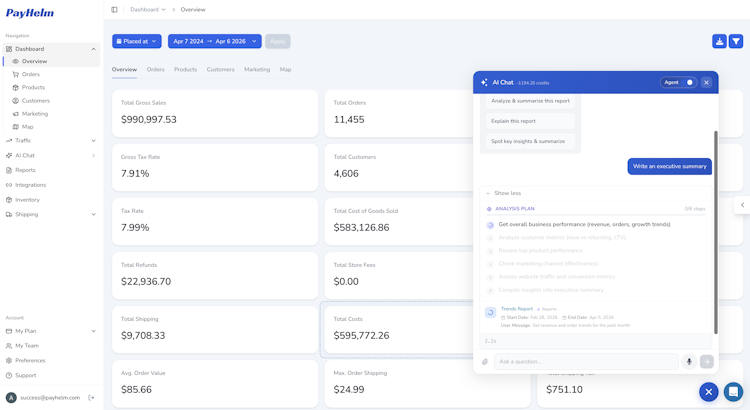Screen dimensions: 750x410
Task: Click the Get overall business performance step
Action: [584, 224]
